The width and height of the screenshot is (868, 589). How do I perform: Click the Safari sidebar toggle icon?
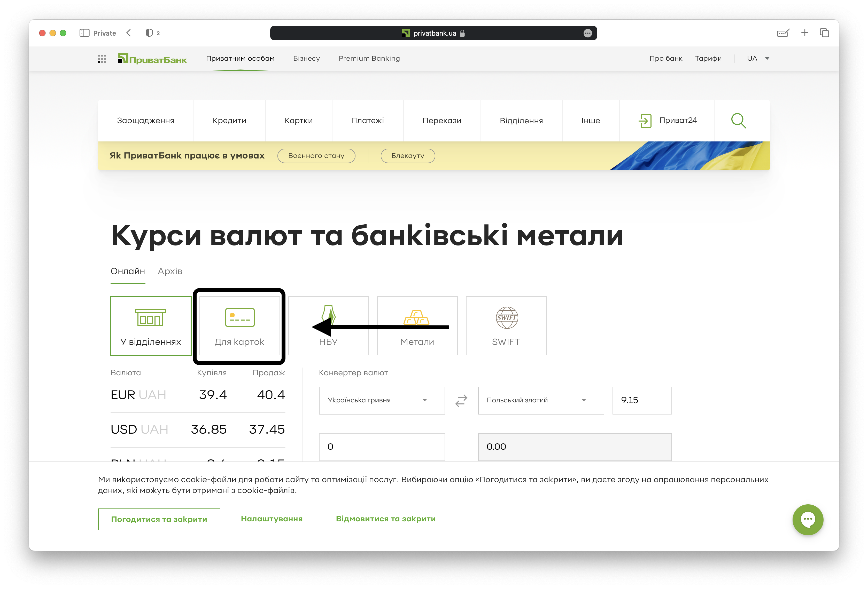(84, 33)
